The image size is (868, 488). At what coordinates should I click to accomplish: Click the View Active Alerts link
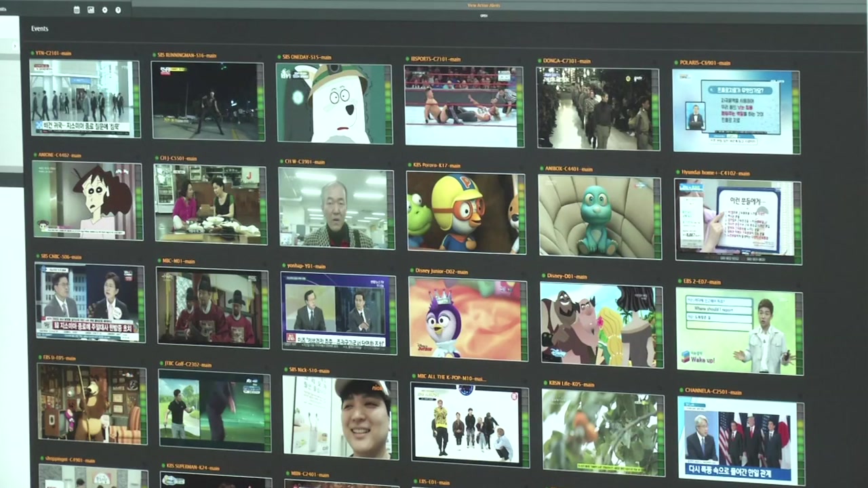(x=484, y=5)
